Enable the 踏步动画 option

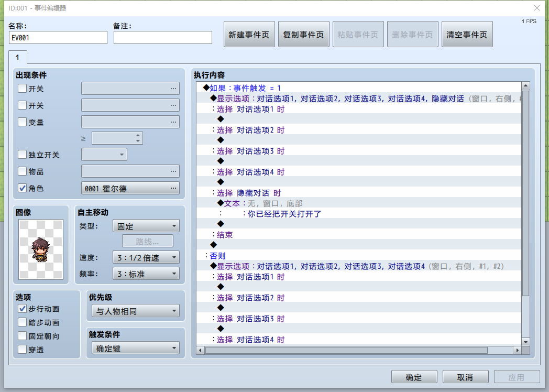pyautogui.click(x=22, y=322)
